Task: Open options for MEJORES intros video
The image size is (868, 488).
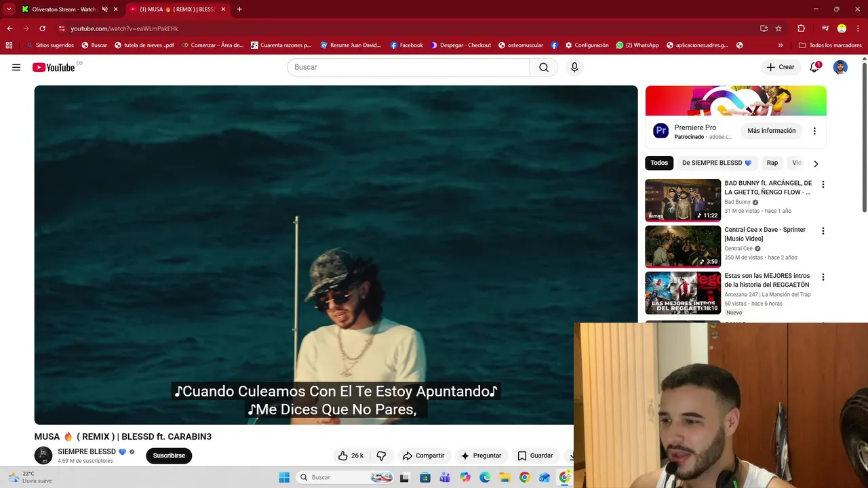Action: pyautogui.click(x=823, y=277)
